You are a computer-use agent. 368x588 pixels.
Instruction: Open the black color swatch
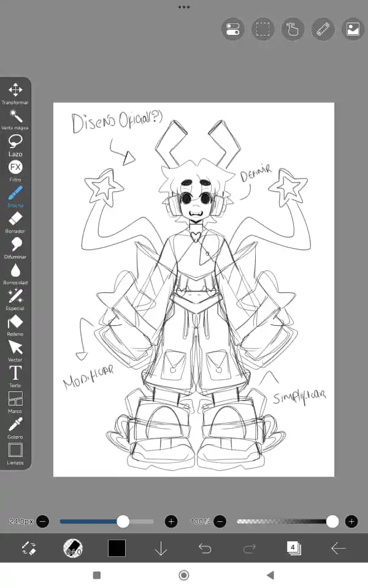pyautogui.click(x=117, y=548)
